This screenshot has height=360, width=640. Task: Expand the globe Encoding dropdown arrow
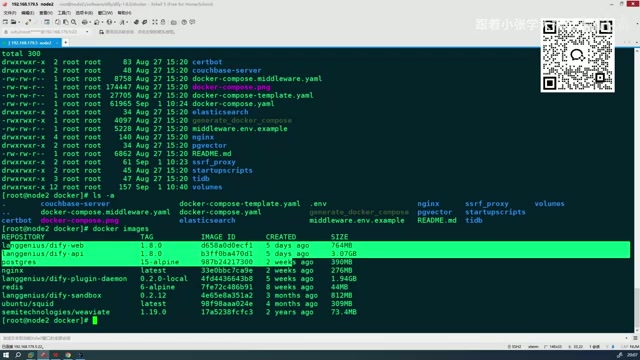click(x=115, y=22)
